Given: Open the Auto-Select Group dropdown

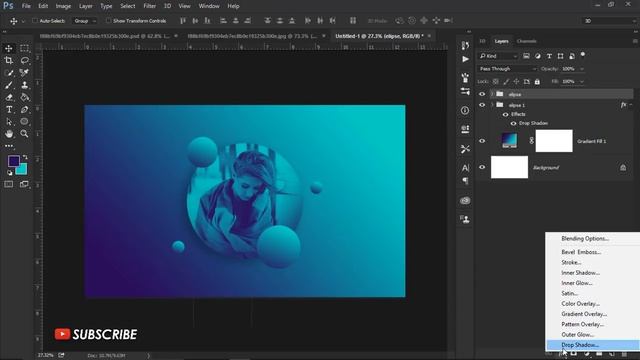Looking at the screenshot, I should pos(84,21).
